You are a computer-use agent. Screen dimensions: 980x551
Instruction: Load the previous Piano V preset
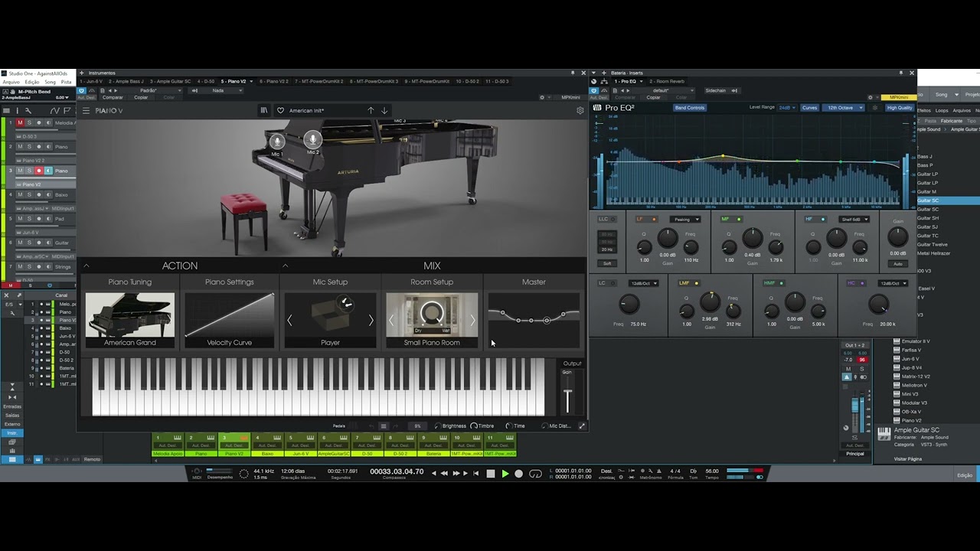(371, 110)
